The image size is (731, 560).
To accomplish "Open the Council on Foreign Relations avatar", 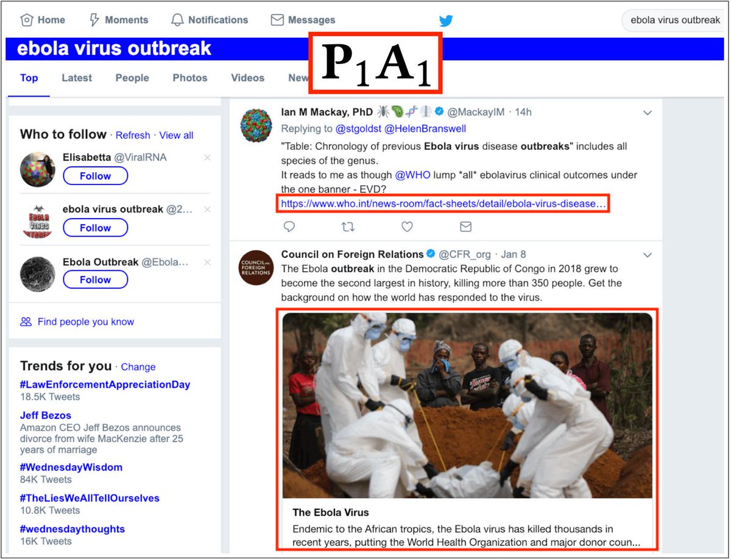I will pyautogui.click(x=256, y=267).
